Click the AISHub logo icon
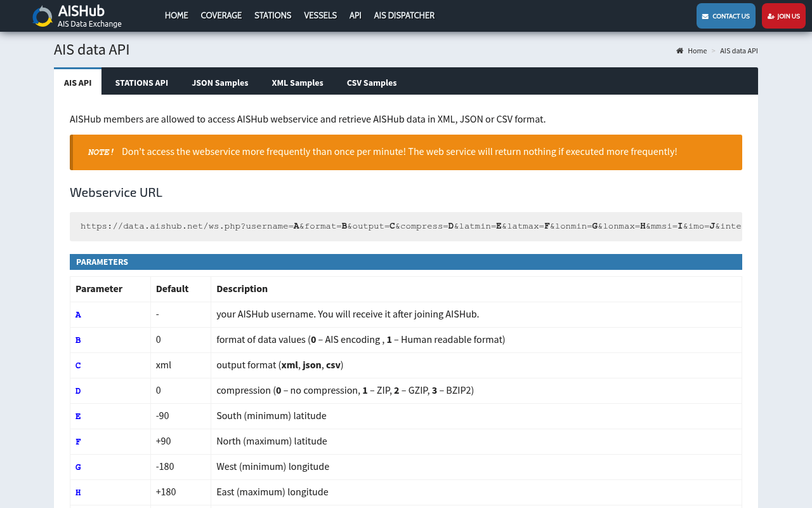The image size is (812, 508). (x=43, y=16)
